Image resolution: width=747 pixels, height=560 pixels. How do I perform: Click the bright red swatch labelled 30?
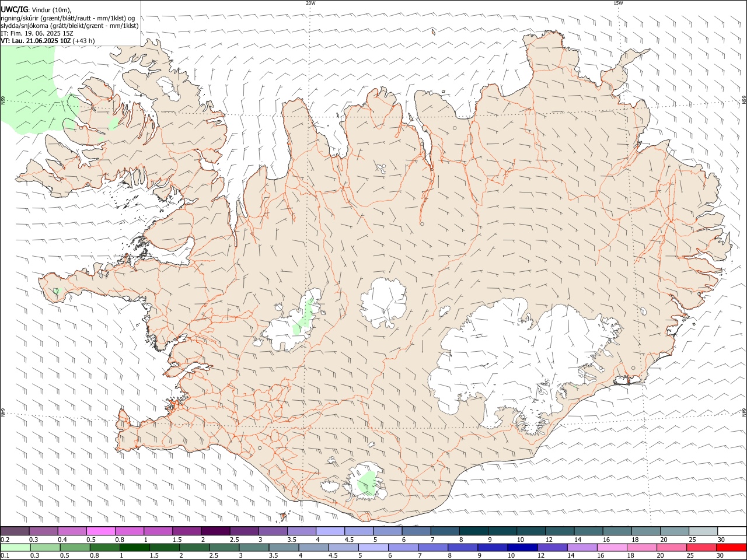tap(731, 547)
